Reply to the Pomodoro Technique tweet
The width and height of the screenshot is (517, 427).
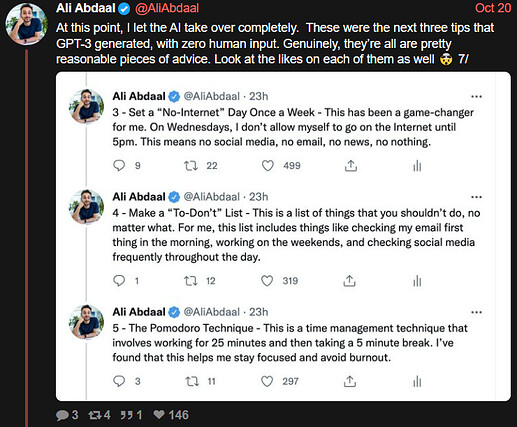(119, 381)
